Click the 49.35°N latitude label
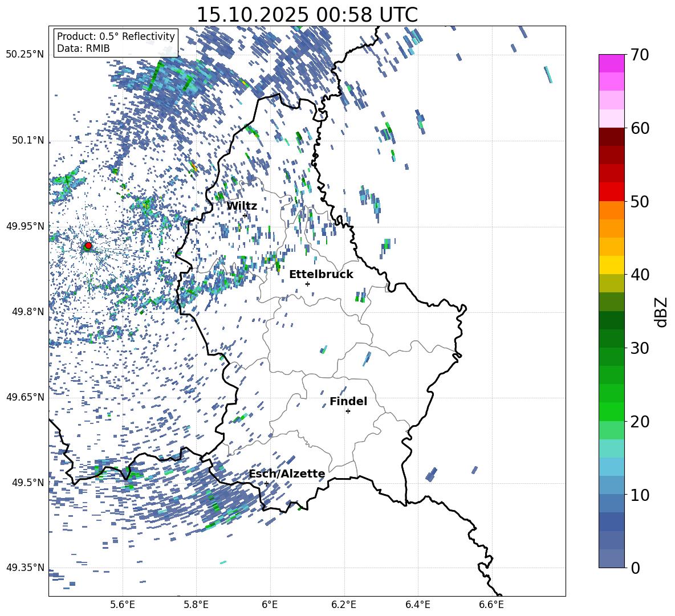675x616 pixels. [25, 568]
